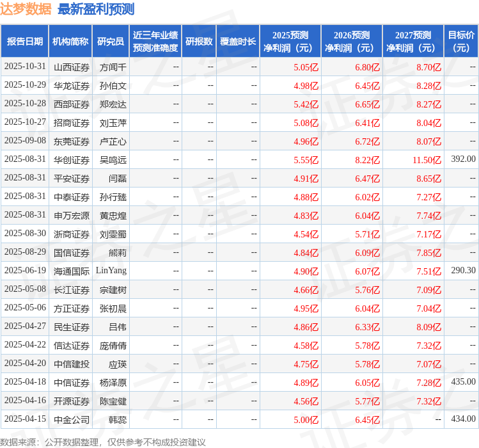479x448 pixels.
Task: Click institution 东莞证券
Action: [72, 141]
